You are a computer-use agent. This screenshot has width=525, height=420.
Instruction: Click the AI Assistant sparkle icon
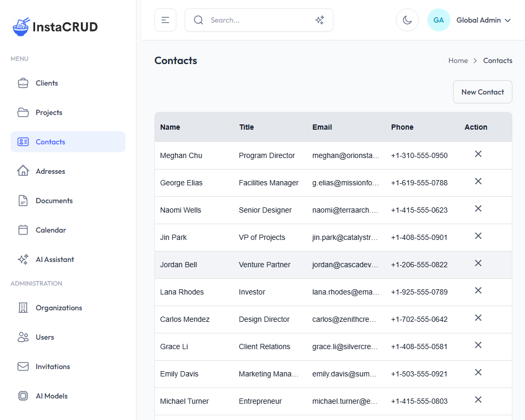(x=23, y=259)
